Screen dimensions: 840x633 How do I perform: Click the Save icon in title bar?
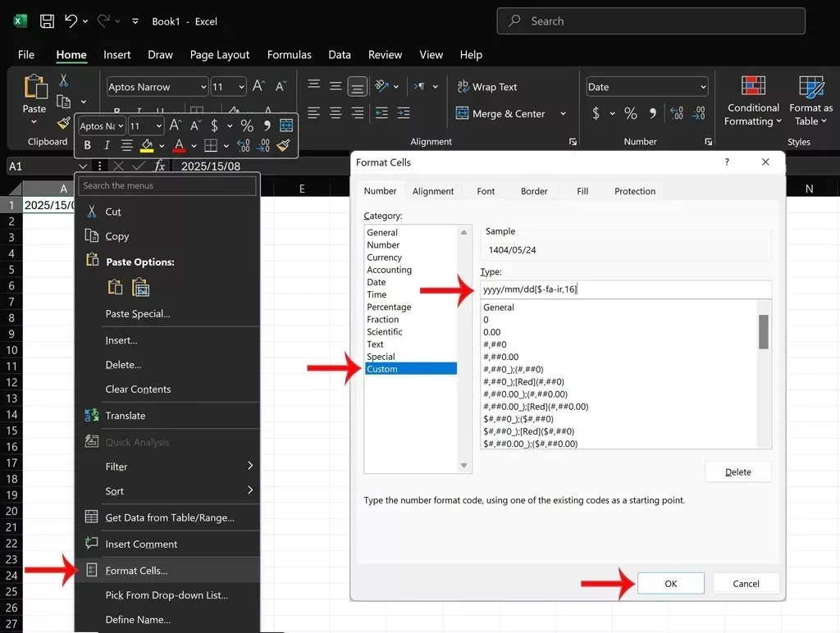click(47, 20)
